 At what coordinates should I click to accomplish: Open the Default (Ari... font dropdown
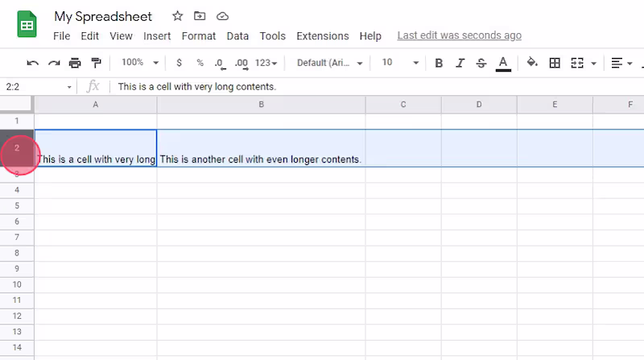pos(330,63)
